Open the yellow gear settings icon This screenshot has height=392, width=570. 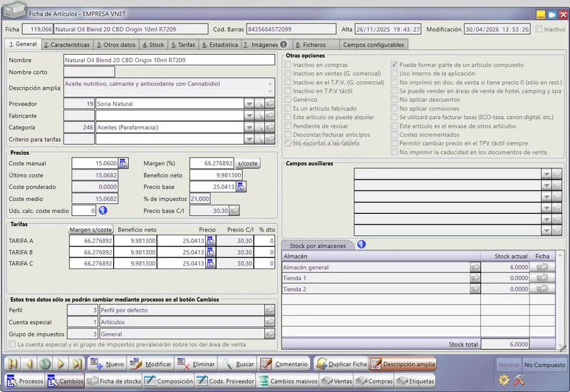(504, 380)
